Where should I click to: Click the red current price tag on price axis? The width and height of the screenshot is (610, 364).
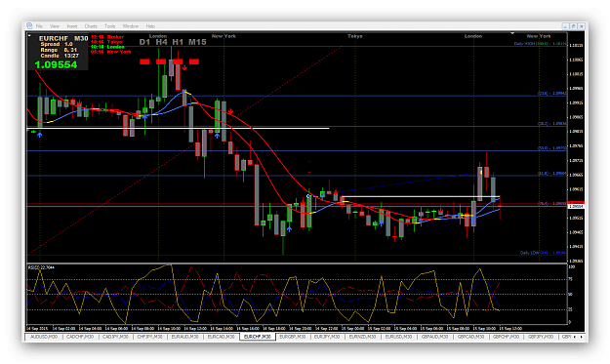[x=576, y=203]
